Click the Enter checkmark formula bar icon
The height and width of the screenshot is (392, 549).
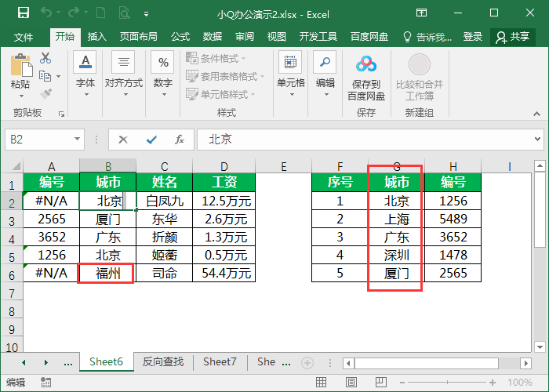point(151,140)
